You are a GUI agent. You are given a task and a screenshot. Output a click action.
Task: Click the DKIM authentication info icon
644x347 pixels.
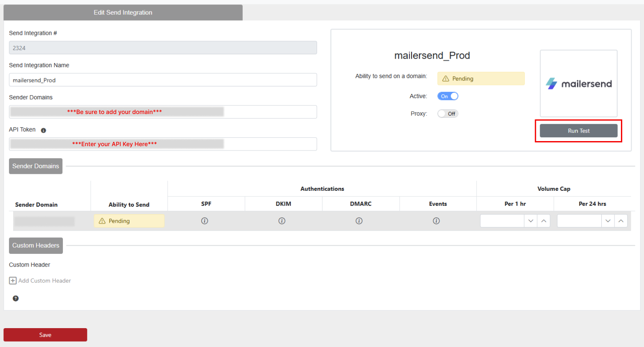coord(282,221)
